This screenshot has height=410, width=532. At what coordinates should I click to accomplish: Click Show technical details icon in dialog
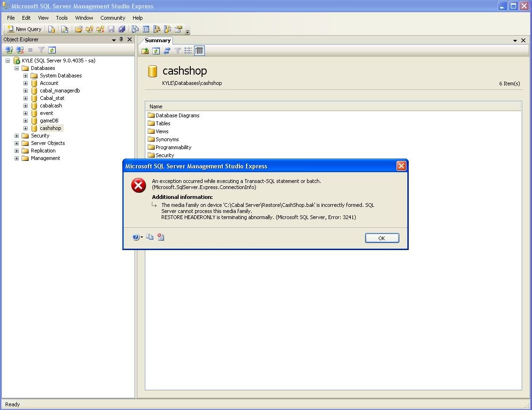pyautogui.click(x=161, y=237)
